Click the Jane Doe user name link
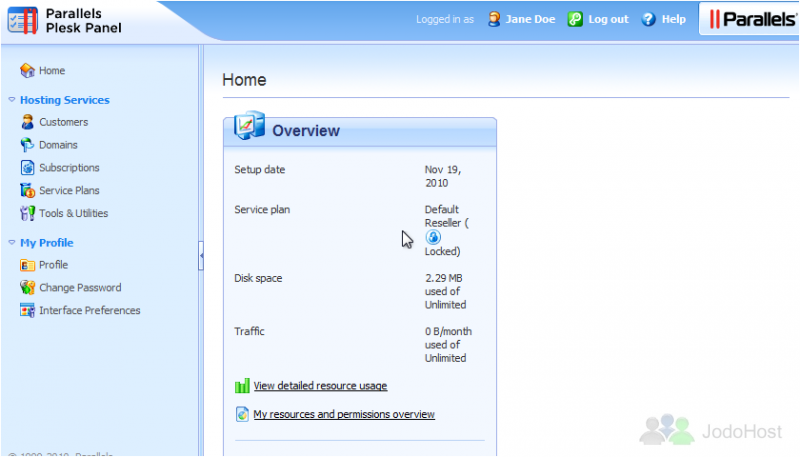Screen dimensions: 800x457 click(x=530, y=19)
